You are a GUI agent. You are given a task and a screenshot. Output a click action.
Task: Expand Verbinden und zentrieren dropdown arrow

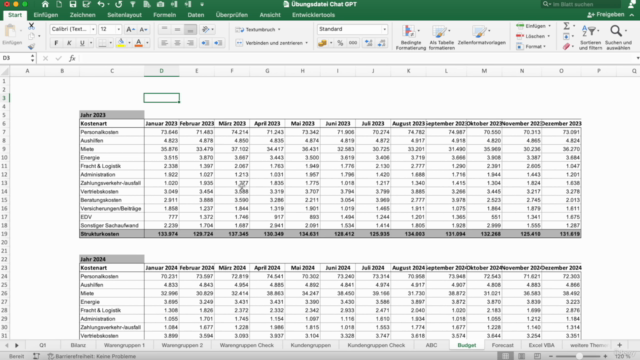(x=307, y=43)
